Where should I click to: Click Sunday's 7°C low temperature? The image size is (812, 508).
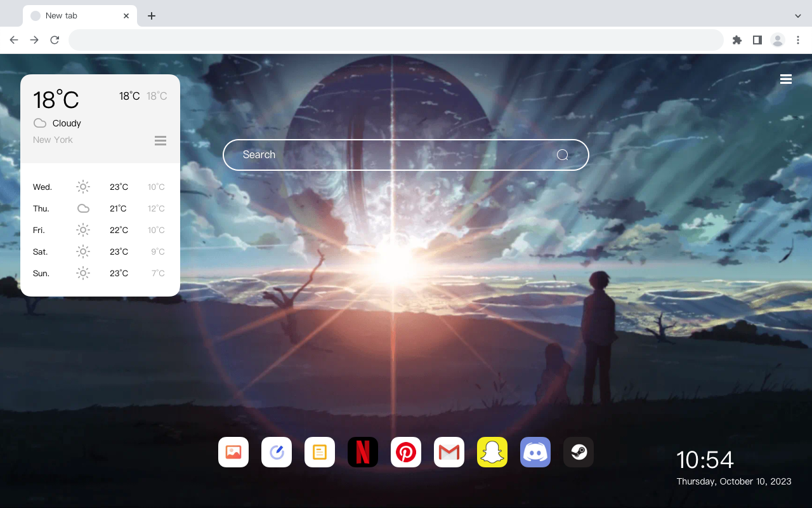158,274
